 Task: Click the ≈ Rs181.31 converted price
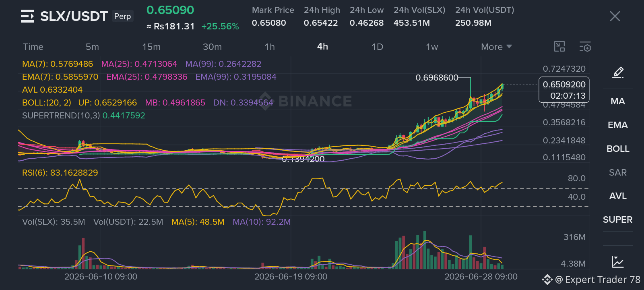(171, 27)
